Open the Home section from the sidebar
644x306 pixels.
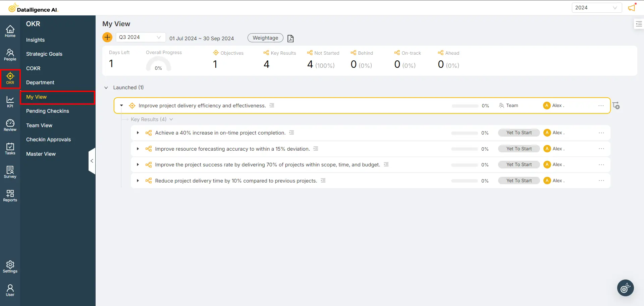point(10,31)
